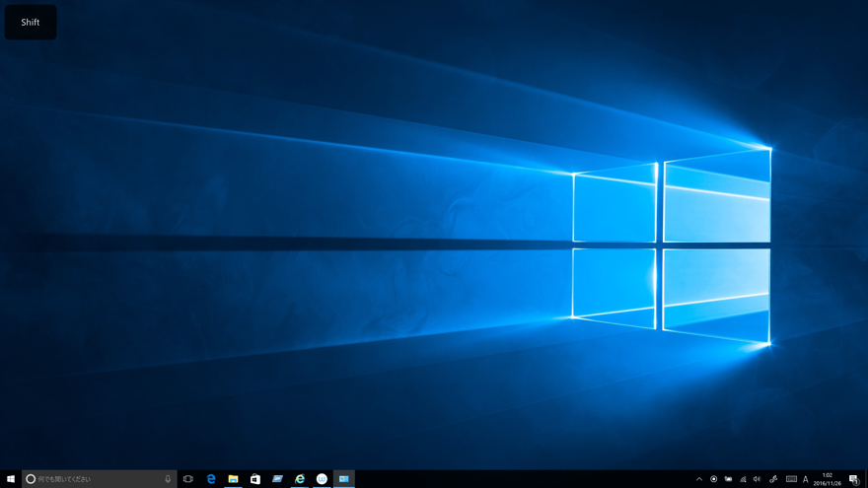Screen dimensions: 868x488
Task: Open the slanted window app on taskbar
Action: click(277, 479)
